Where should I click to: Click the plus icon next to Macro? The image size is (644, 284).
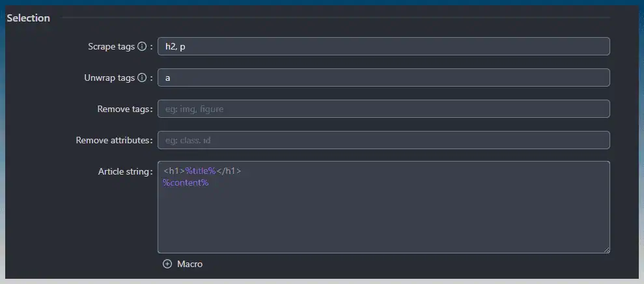(x=167, y=264)
